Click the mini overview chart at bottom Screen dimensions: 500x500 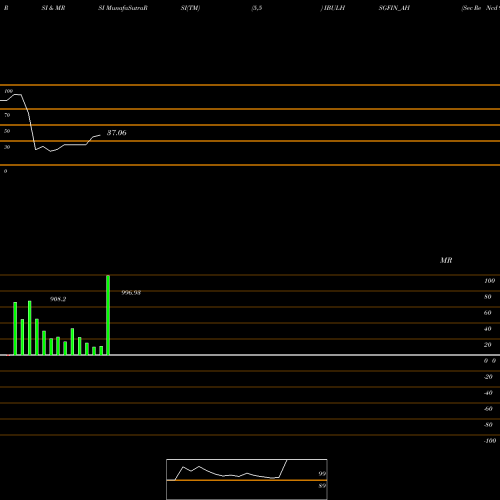[x=247, y=479]
